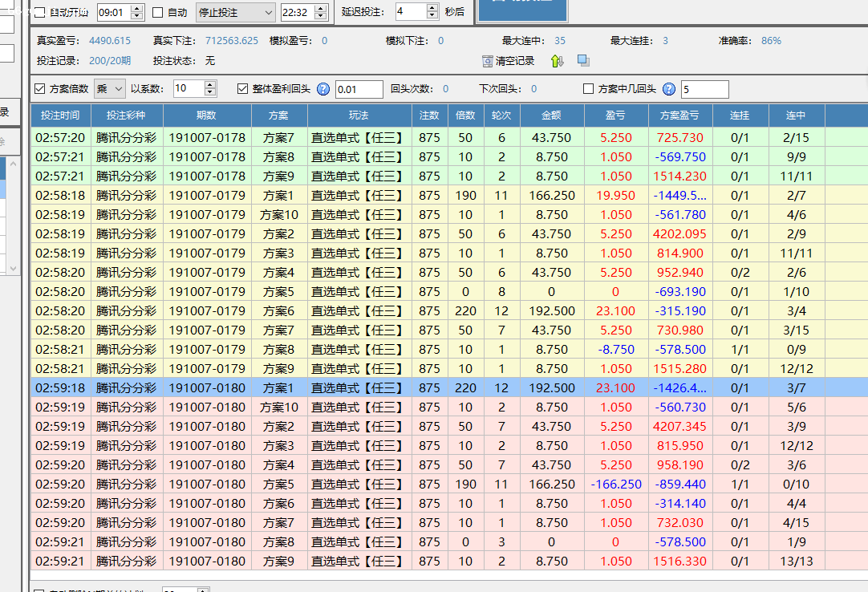Click the 倍数 column header
Screen dimensions: 868x592
coord(465,116)
